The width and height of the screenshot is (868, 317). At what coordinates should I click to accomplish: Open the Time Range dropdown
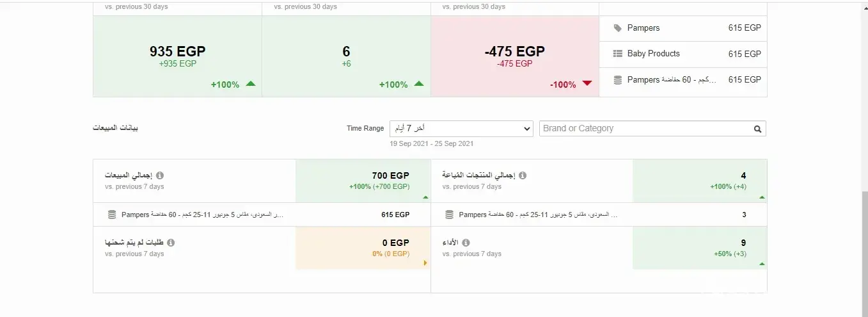(x=461, y=129)
